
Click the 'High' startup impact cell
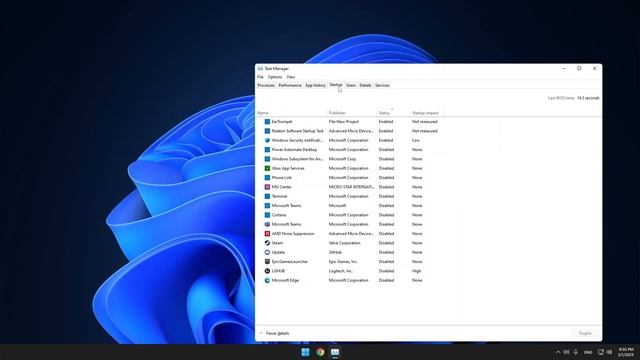click(x=416, y=271)
